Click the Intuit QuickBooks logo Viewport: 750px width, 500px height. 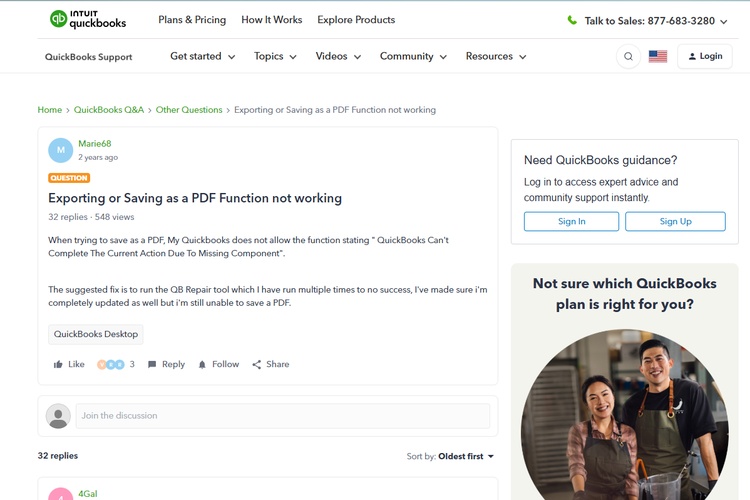(88, 19)
